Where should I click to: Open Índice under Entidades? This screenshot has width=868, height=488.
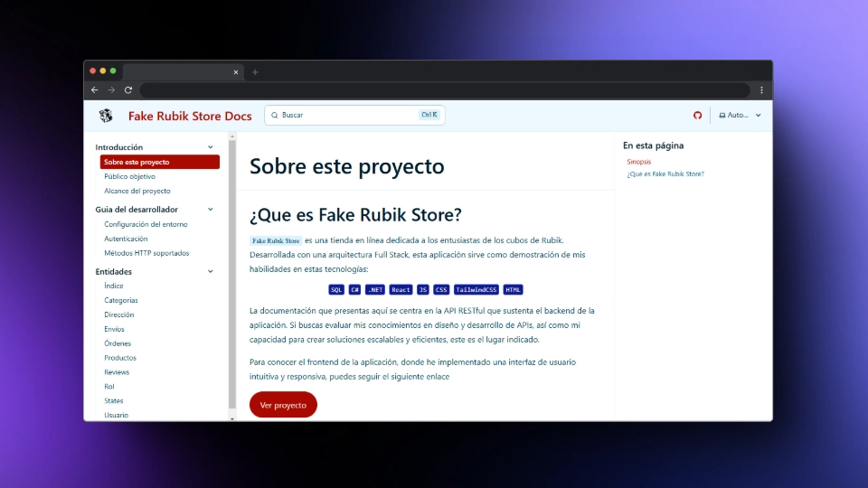click(x=114, y=286)
